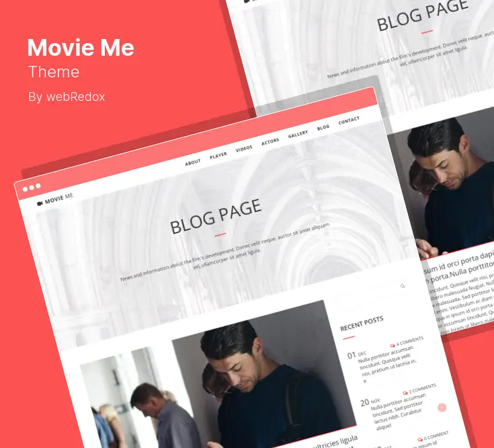Click the 4 COMMENTS bubble icon
The width and height of the screenshot is (494, 448).
(x=393, y=345)
